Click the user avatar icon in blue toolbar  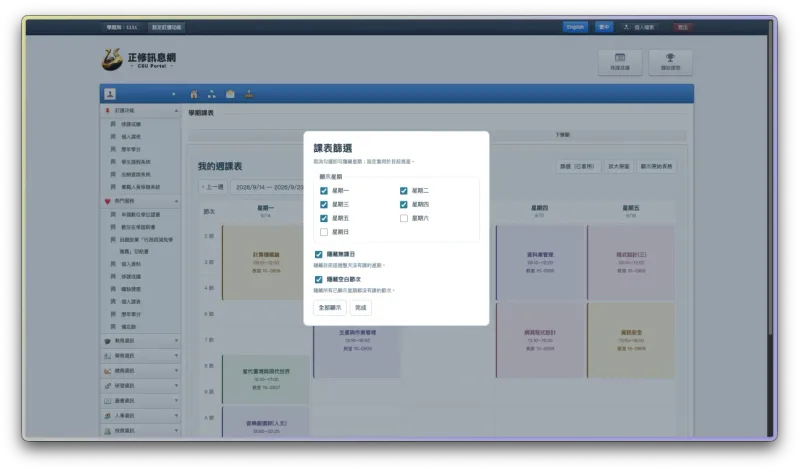pyautogui.click(x=110, y=94)
